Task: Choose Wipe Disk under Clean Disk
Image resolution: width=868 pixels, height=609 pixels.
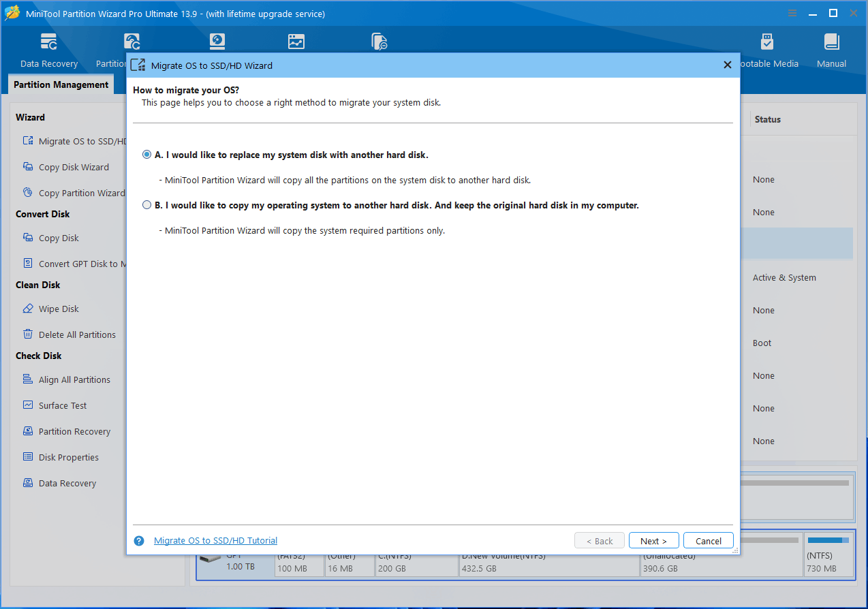Action: (50, 309)
